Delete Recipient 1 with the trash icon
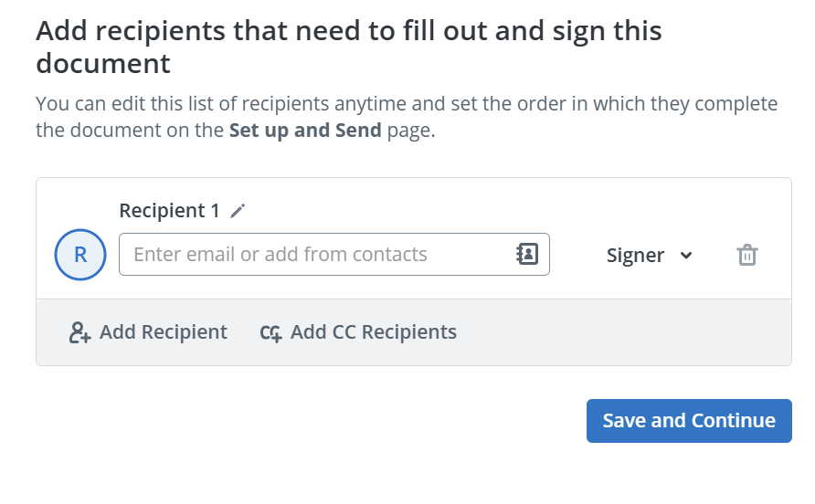This screenshot has width=815, height=504. 747,255
